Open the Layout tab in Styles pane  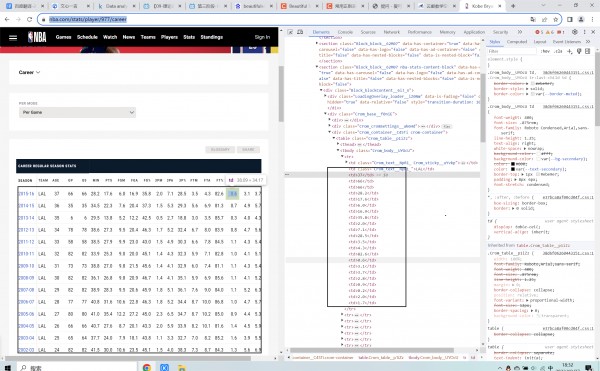540,41
